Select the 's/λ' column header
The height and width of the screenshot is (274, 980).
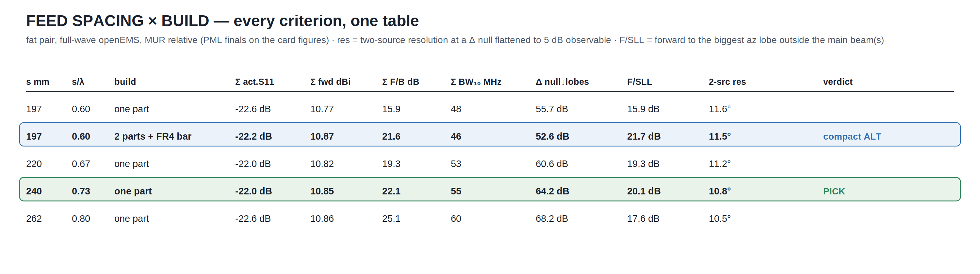78,82
